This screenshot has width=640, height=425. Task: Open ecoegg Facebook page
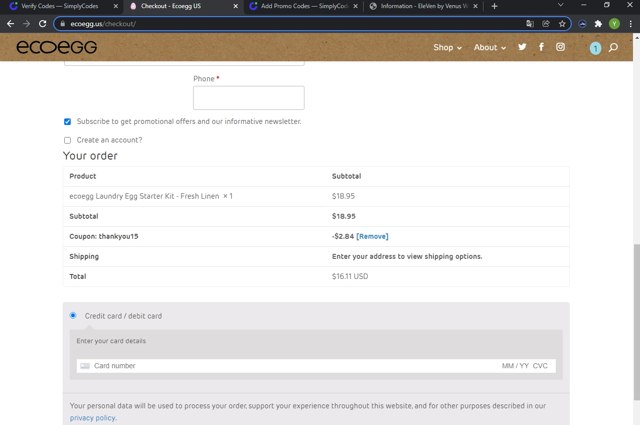[x=541, y=47]
